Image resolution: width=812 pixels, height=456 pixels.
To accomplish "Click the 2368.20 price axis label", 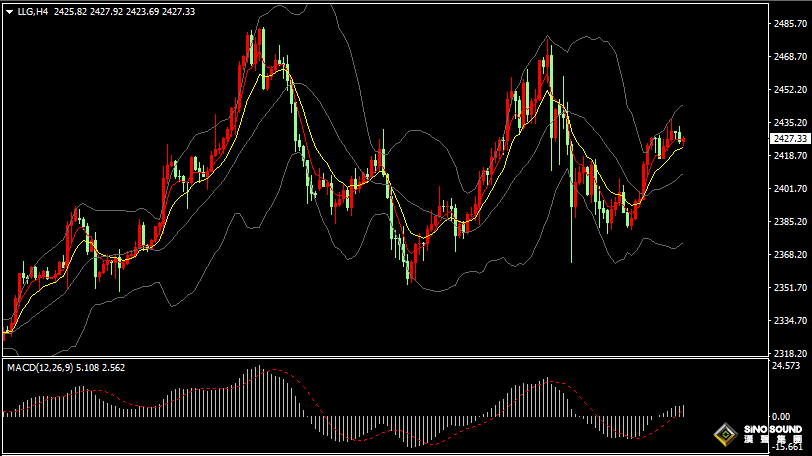I will [x=789, y=255].
